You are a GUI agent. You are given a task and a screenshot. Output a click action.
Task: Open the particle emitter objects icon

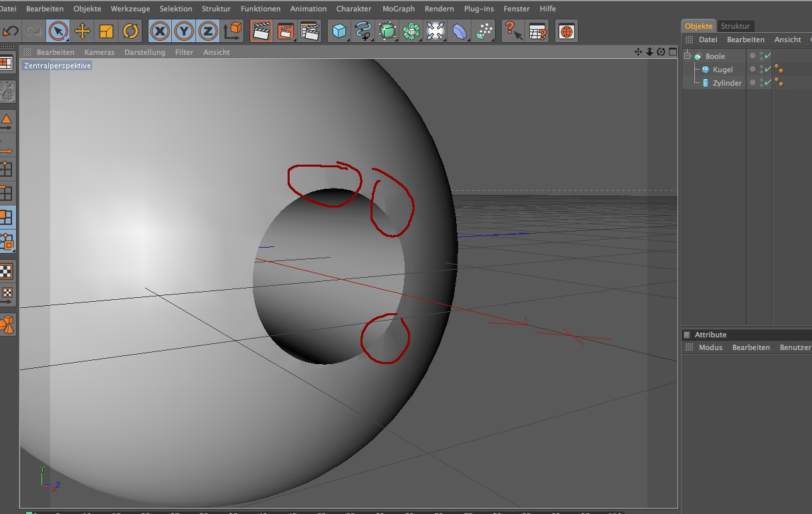click(484, 31)
